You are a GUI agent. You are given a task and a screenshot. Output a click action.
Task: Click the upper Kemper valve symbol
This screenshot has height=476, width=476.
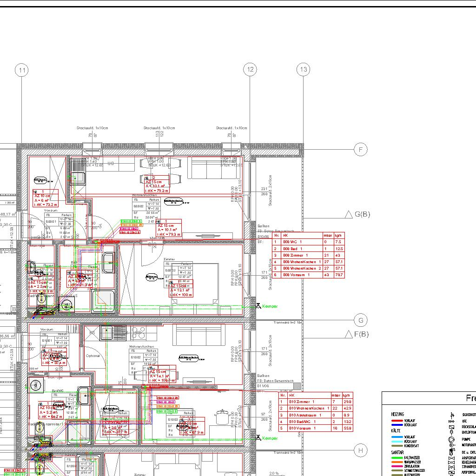258,306
